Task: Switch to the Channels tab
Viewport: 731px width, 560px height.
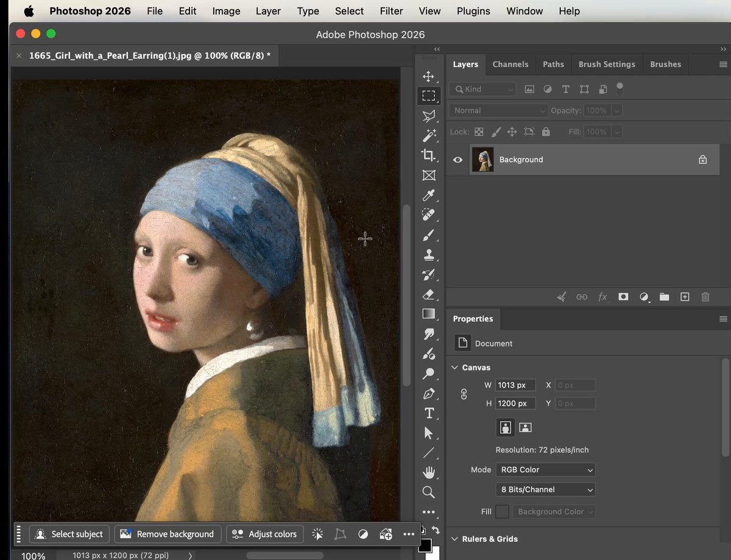Action: tap(510, 64)
